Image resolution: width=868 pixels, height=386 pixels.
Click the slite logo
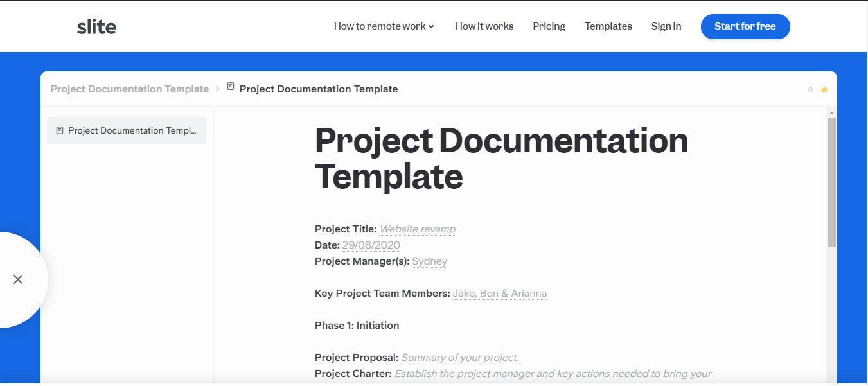click(x=96, y=26)
